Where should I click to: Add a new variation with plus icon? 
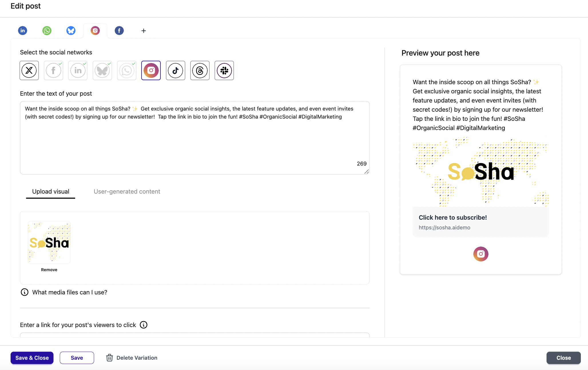(144, 31)
